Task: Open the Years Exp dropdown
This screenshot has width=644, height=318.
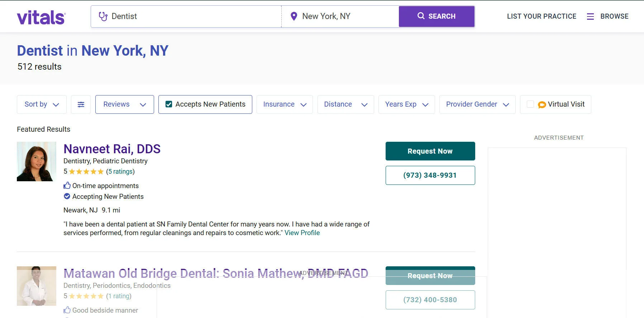Action: pyautogui.click(x=407, y=104)
